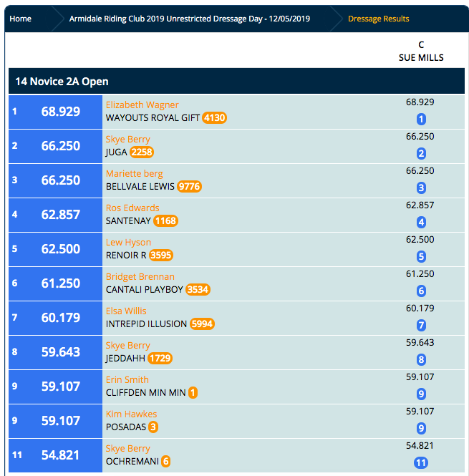Open rider Mariette berg
469x476 pixels.
tap(135, 174)
